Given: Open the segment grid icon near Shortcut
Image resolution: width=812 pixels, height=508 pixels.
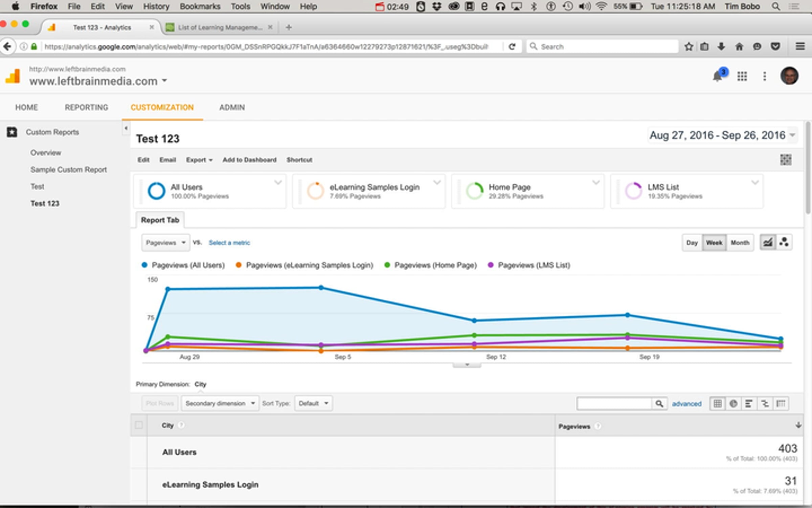Looking at the screenshot, I should tap(786, 160).
